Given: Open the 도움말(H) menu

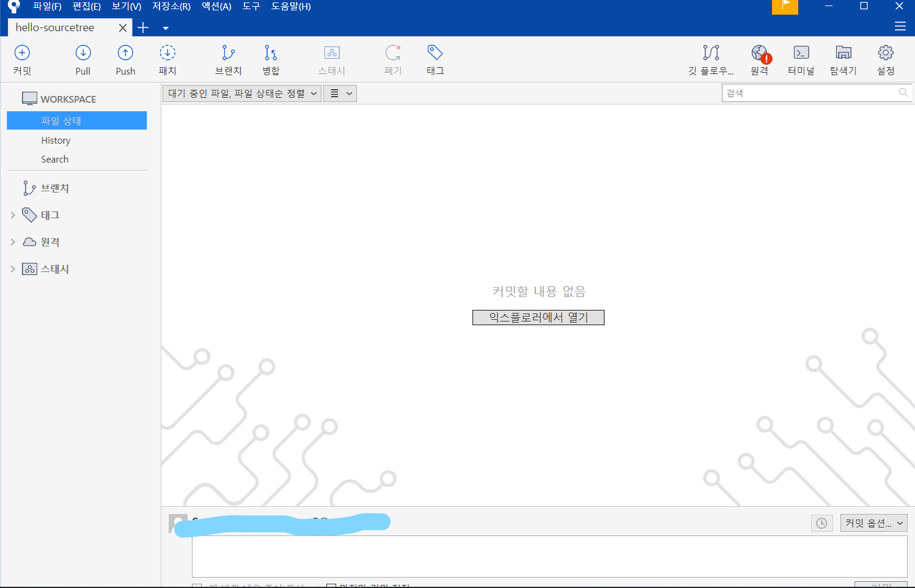Looking at the screenshot, I should tap(291, 7).
